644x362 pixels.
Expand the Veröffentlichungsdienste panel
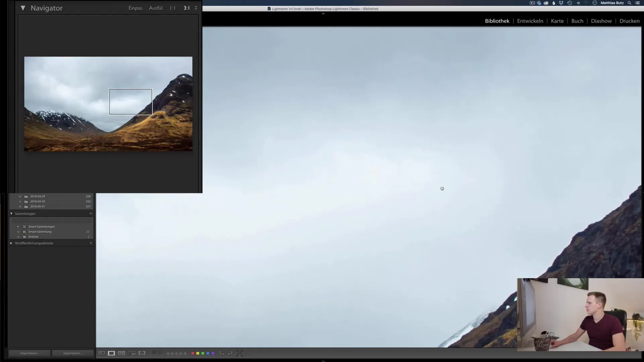(x=11, y=243)
